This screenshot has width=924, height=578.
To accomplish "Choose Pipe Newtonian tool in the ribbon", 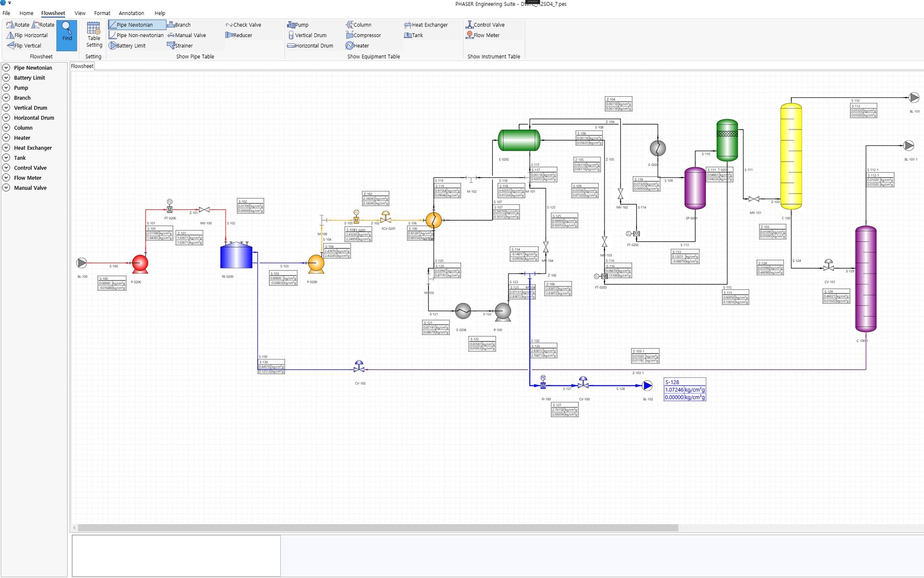I will coord(137,25).
